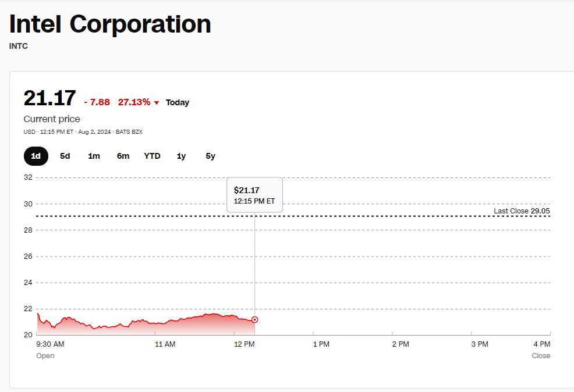Click the $21.17 price tooltip
The width and height of the screenshot is (574, 392).
(254, 195)
